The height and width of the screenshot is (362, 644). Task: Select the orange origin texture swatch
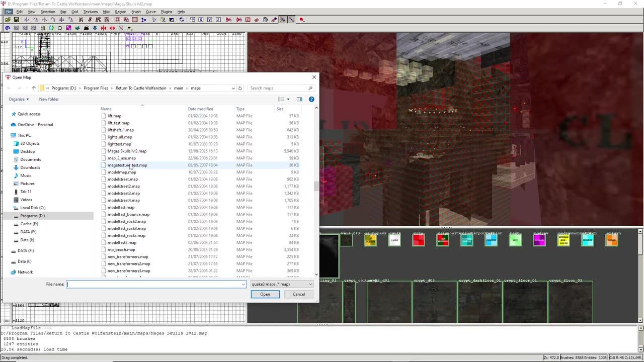point(612,240)
